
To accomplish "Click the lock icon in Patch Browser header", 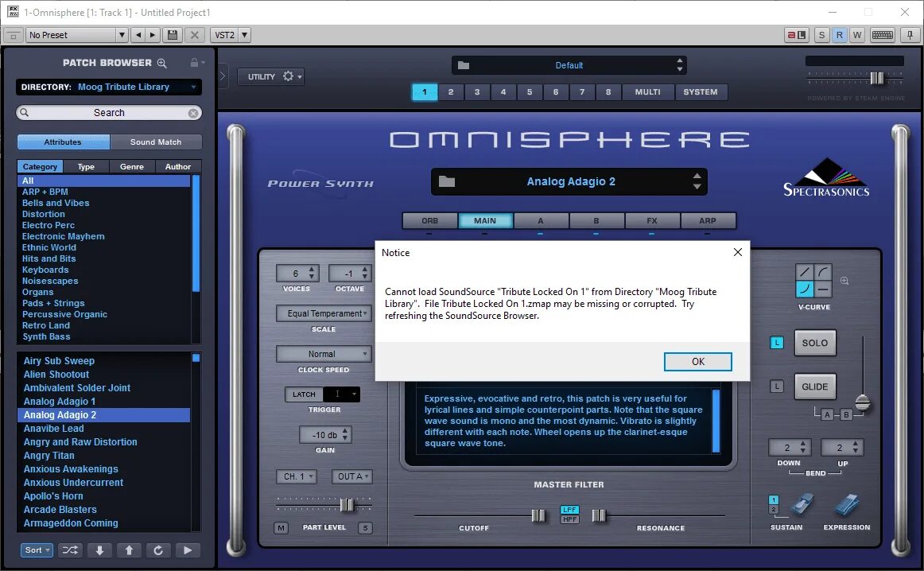I will tap(194, 63).
